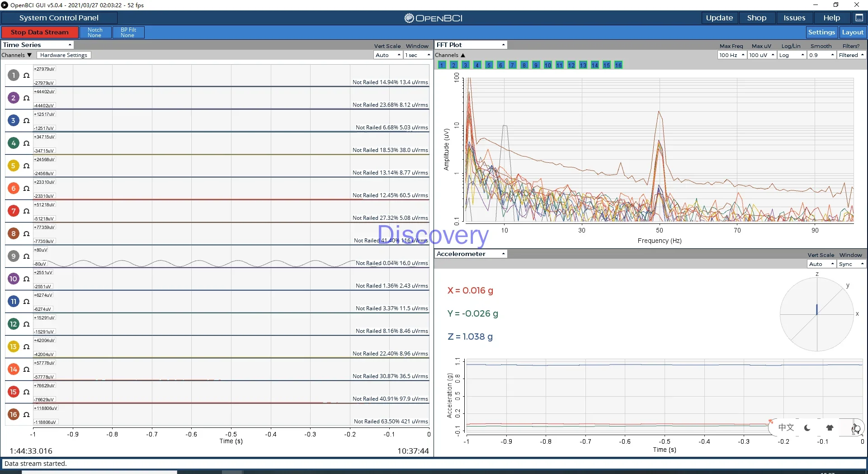Open the Update menu
The image size is (868, 474).
[x=719, y=18]
